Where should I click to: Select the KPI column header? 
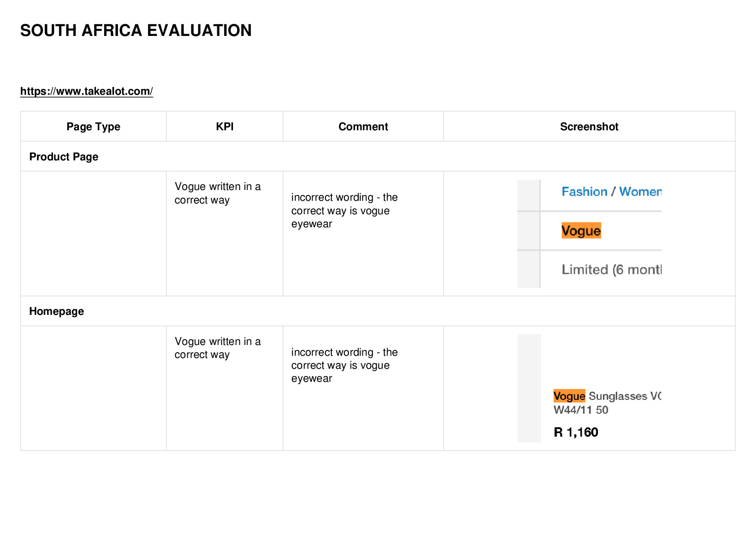pyautogui.click(x=224, y=127)
